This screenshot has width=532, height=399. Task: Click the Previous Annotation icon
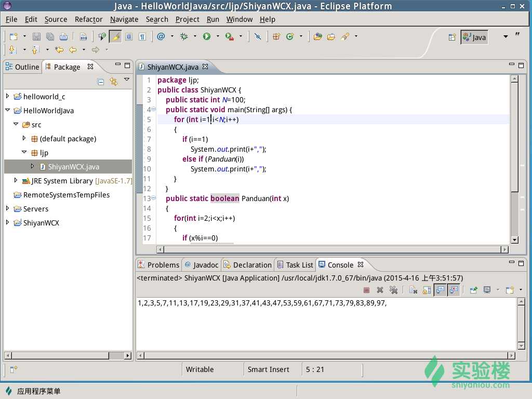point(35,50)
